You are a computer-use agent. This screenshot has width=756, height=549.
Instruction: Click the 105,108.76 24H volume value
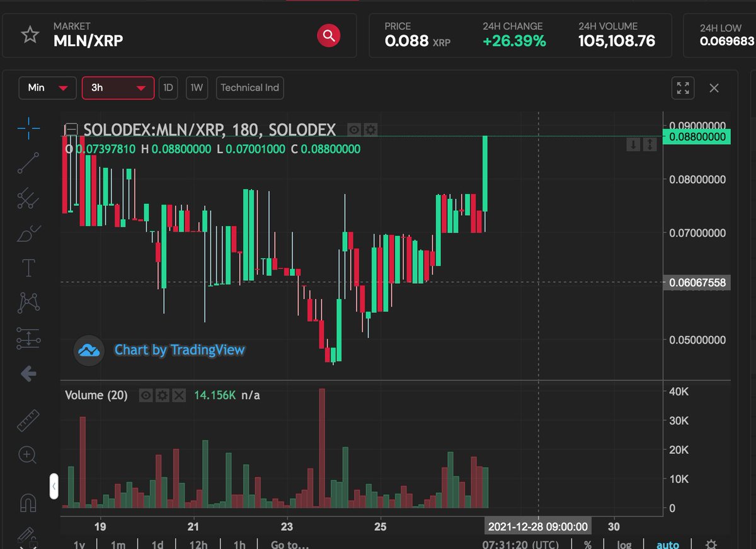617,41
